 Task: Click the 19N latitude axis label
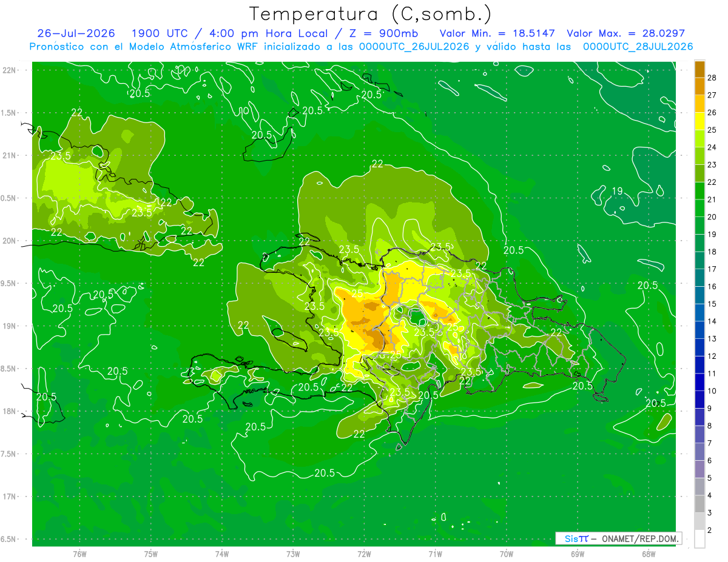(x=8, y=326)
